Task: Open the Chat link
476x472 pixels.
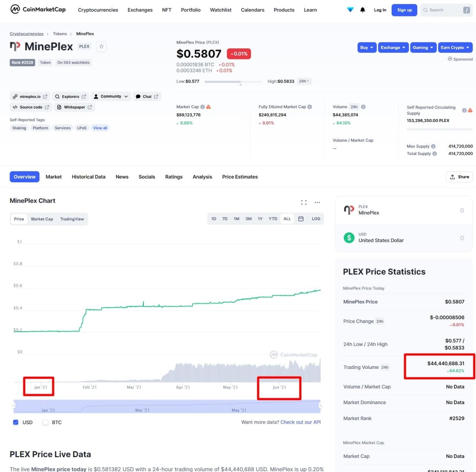Action: tap(147, 97)
